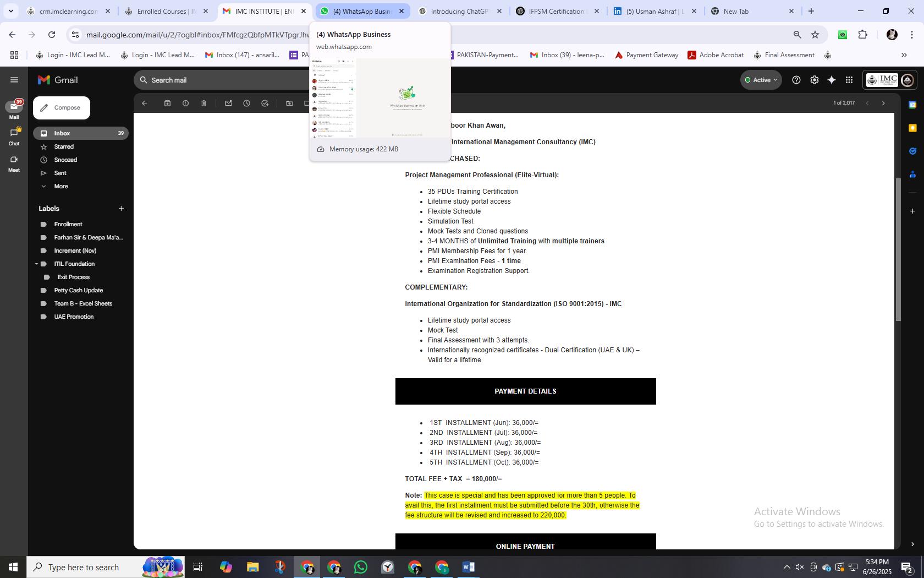Open Chrome profile avatar
Viewport: 924px width, 578px height.
(x=892, y=35)
